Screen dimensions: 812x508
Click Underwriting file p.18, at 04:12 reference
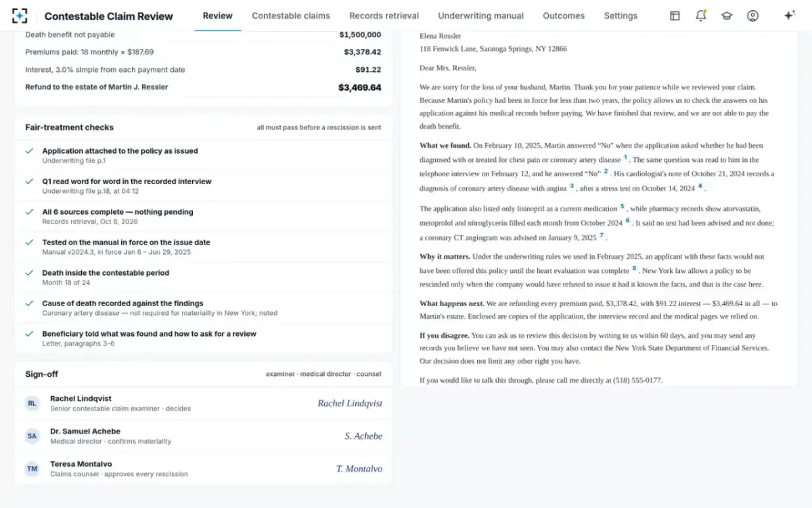90,191
